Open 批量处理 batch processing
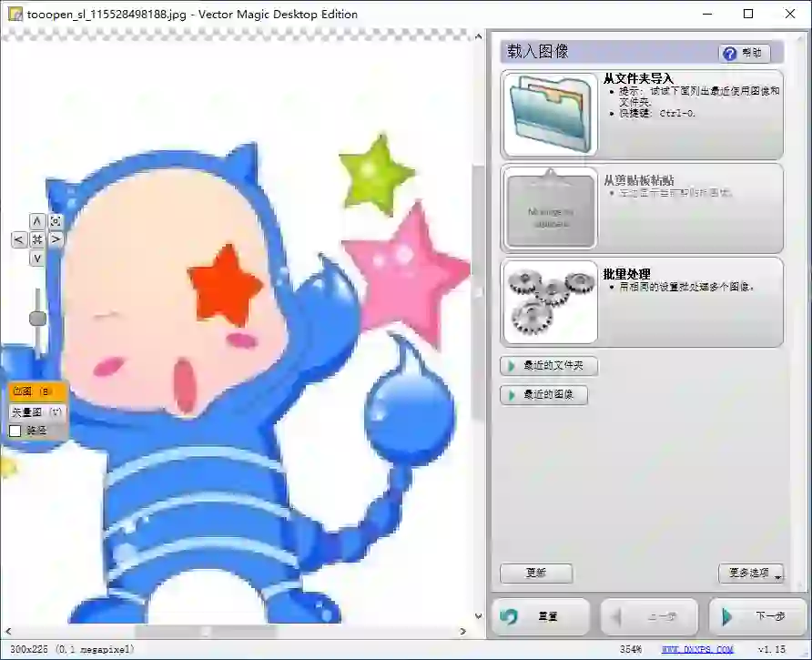This screenshot has height=660, width=812. [x=642, y=302]
